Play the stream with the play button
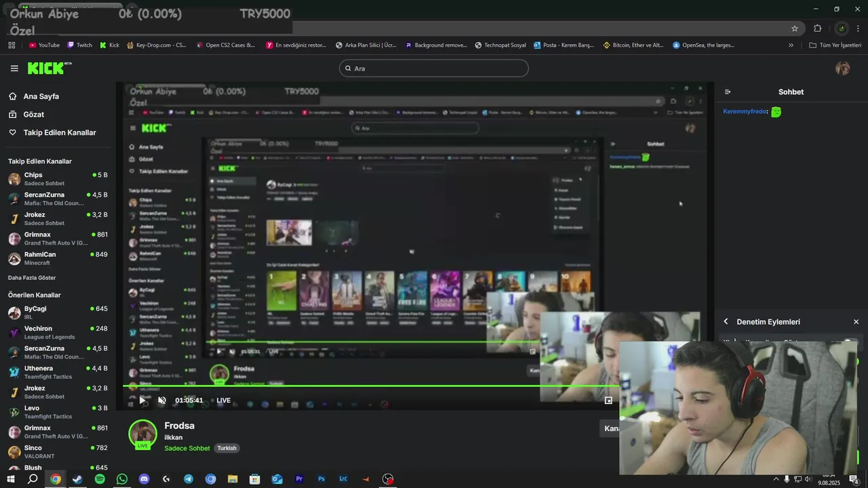The height and width of the screenshot is (488, 868). point(142,401)
